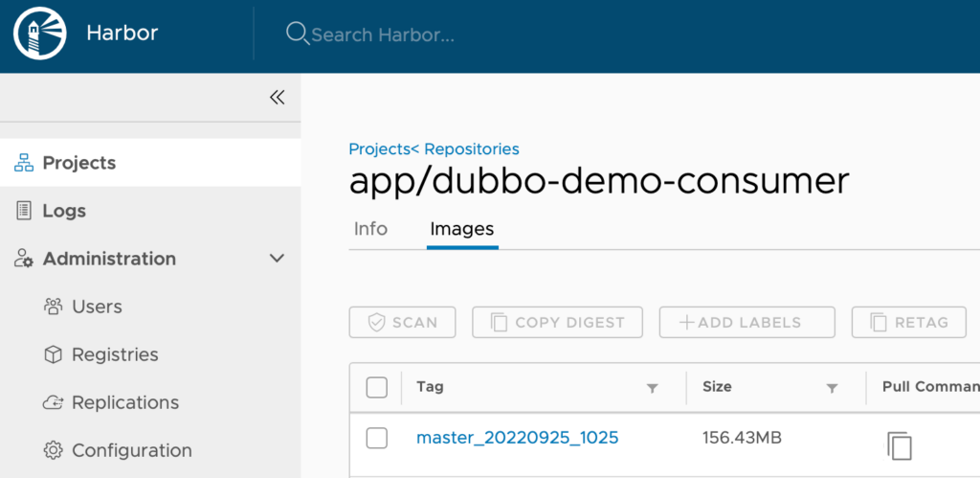Image resolution: width=980 pixels, height=478 pixels.
Task: Click the Projects breadcrumb link
Action: (379, 148)
